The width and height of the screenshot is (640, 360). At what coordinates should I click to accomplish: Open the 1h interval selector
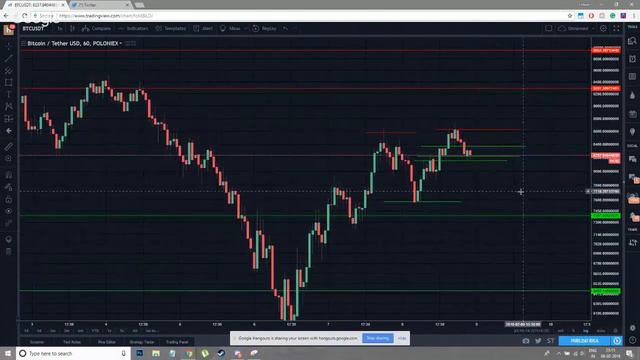(x=60, y=29)
